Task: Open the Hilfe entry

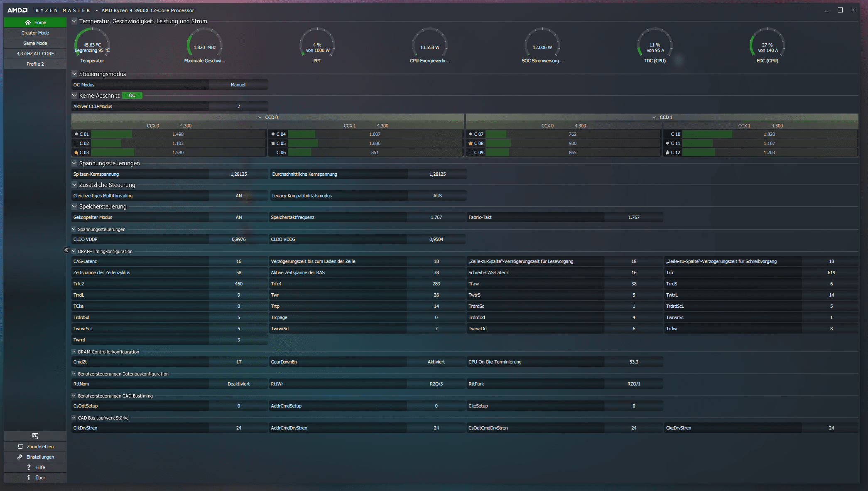Action: pyautogui.click(x=35, y=467)
